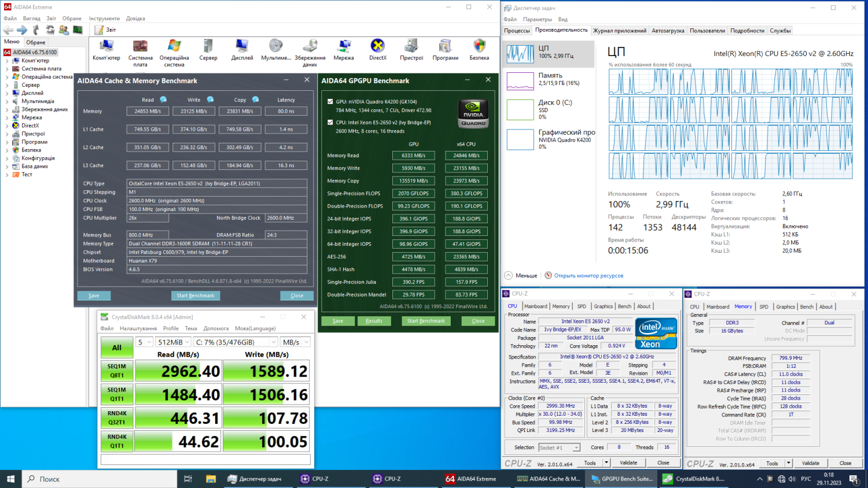Click Start Benchmark in Cache & Memory Benchmark
Viewport: 868px width, 488px height.
195,295
